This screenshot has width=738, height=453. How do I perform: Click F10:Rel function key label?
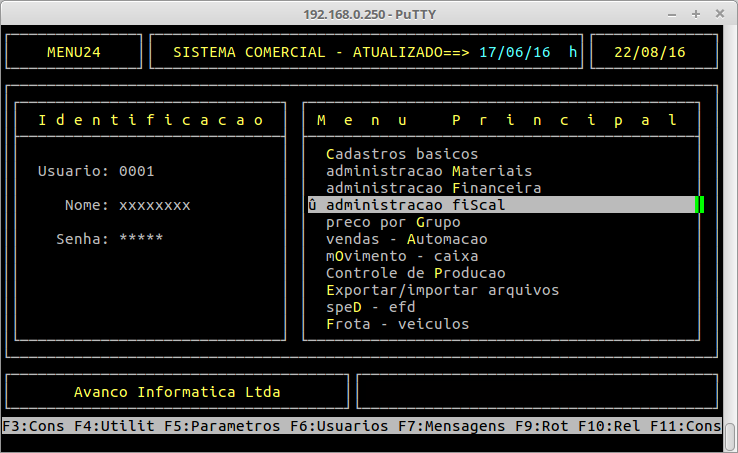609,426
